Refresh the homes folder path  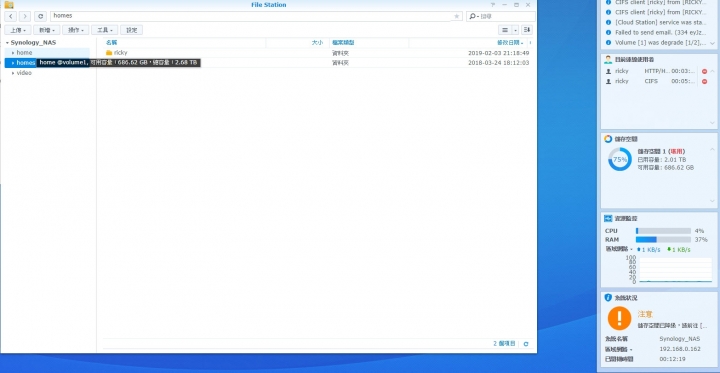pos(40,16)
